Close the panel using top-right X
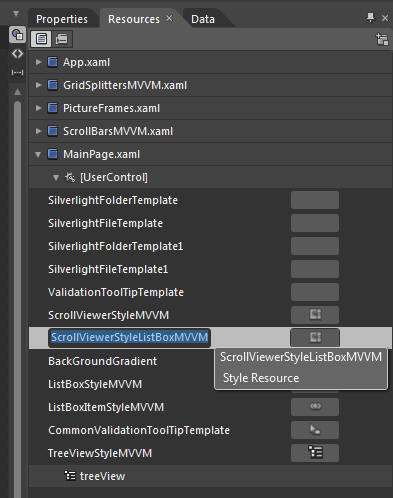 pyautogui.click(x=385, y=18)
